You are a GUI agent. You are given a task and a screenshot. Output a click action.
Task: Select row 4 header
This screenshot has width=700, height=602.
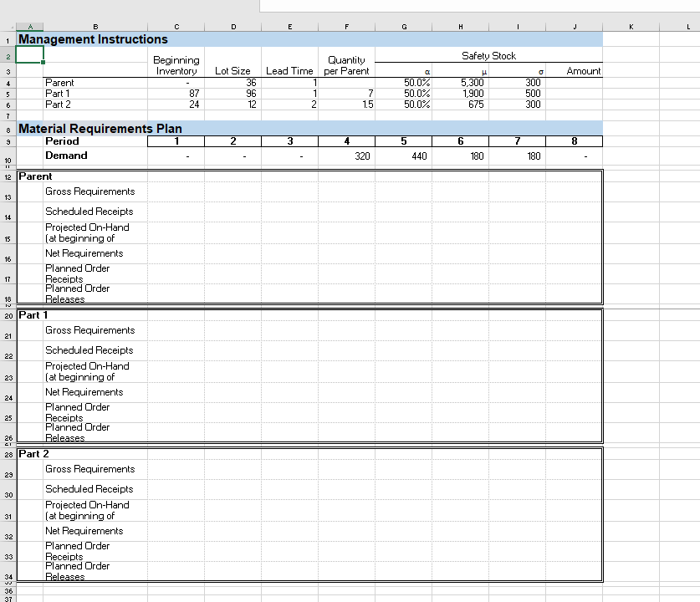click(8, 83)
